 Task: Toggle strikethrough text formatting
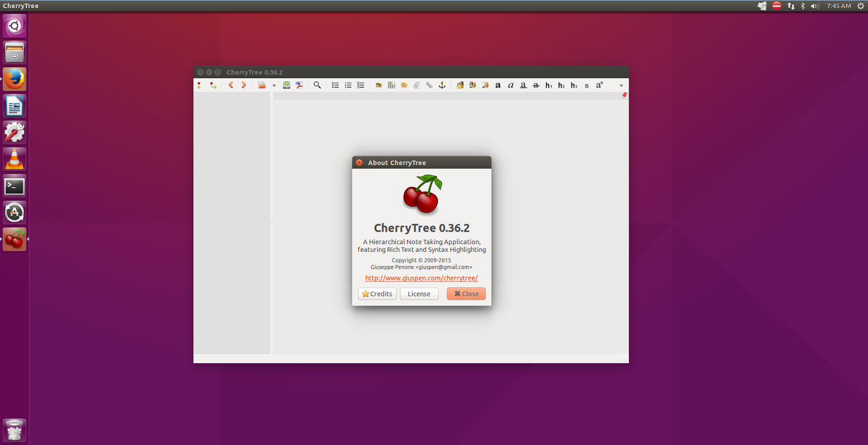[x=536, y=85]
